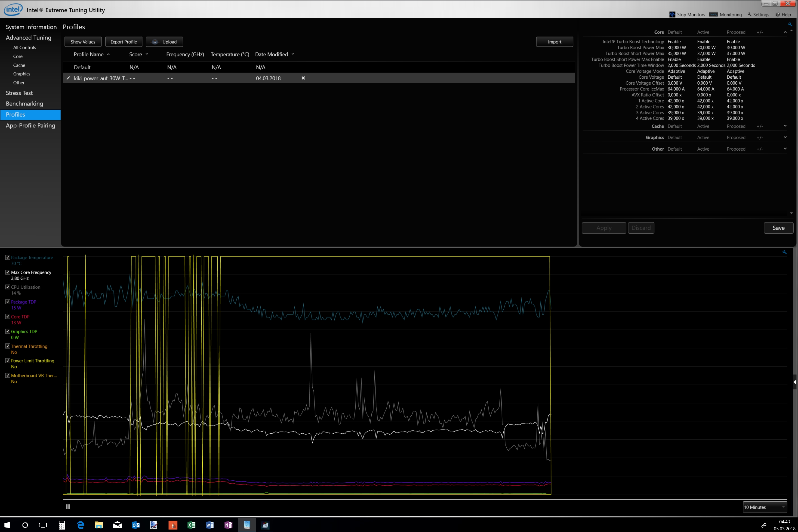The width and height of the screenshot is (798, 532).
Task: Click the wrench icon in the monitor graph panel
Action: click(x=784, y=252)
